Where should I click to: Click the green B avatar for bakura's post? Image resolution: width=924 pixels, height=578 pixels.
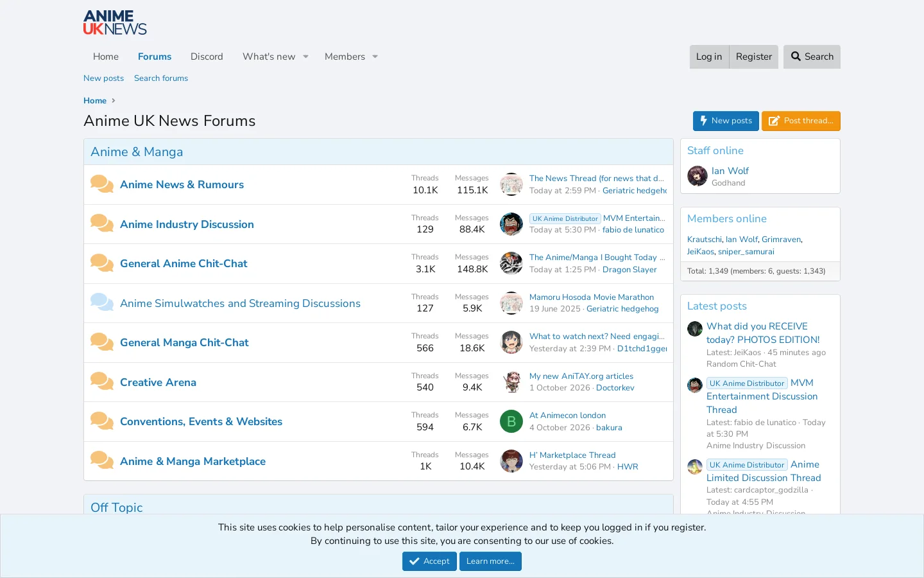(x=511, y=421)
